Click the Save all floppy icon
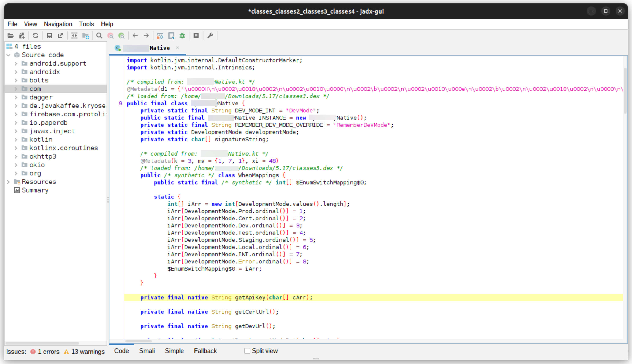Screen dimensions: 632x364 (49, 36)
